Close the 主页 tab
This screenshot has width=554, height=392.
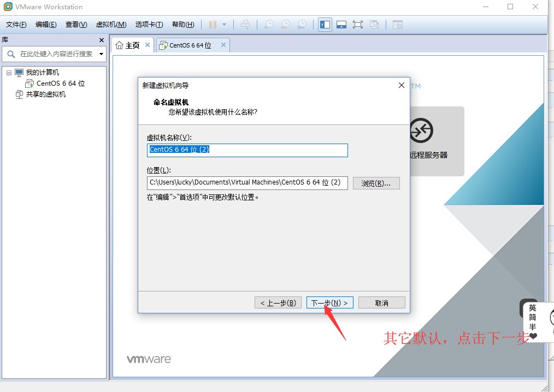[148, 45]
